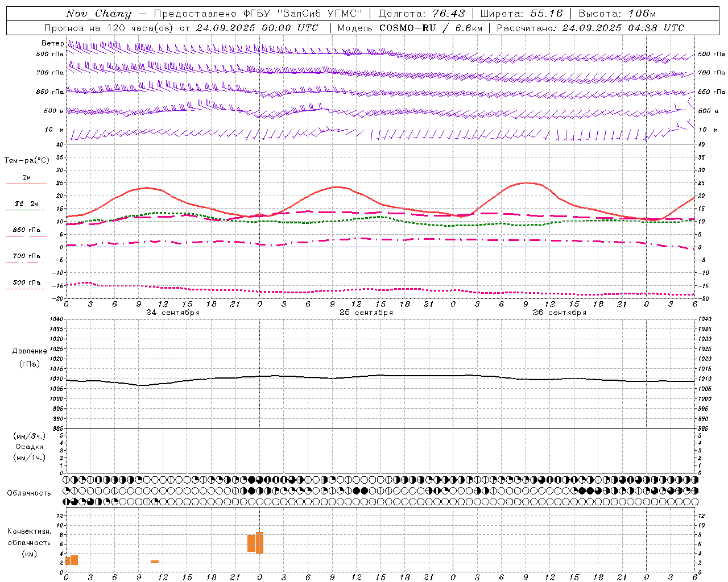Click the red solid line sample under 2м
Image resolution: width=728 pixels, height=582 pixels.
point(26,184)
